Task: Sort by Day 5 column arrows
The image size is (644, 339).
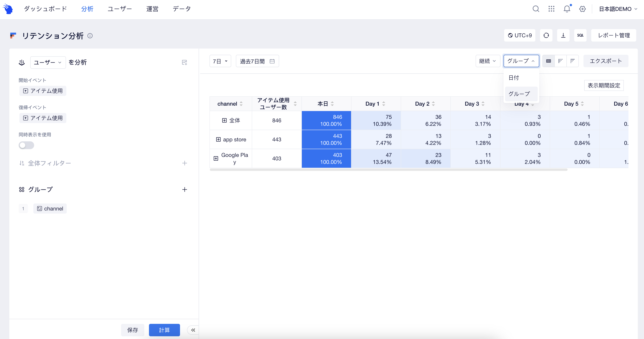Action: tap(582, 104)
